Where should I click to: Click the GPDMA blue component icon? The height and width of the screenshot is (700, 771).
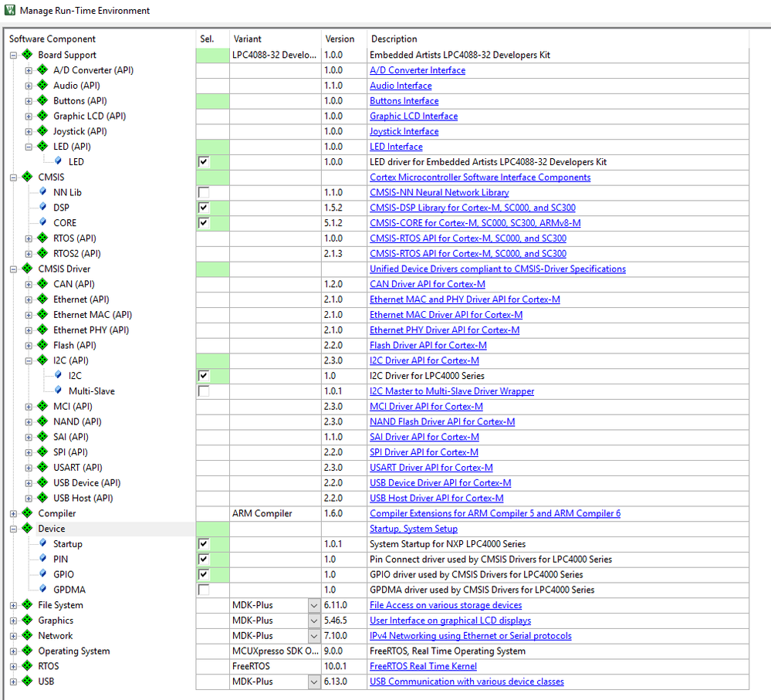(42, 588)
